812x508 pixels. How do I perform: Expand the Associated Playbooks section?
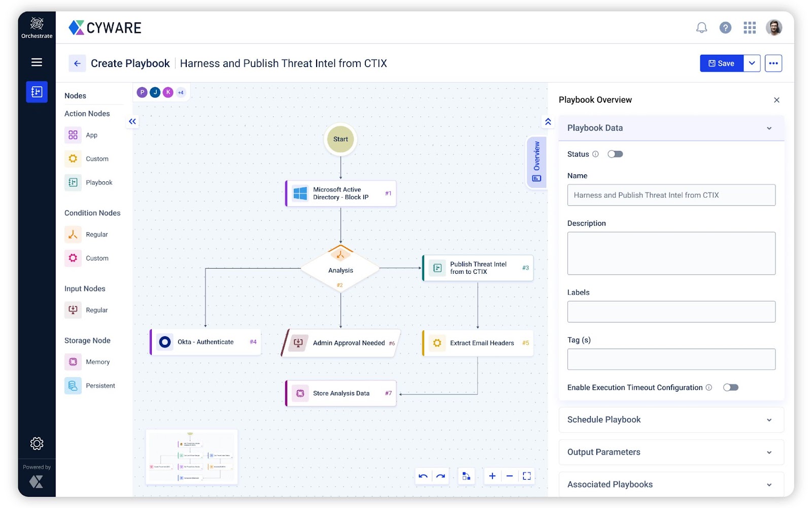click(769, 485)
